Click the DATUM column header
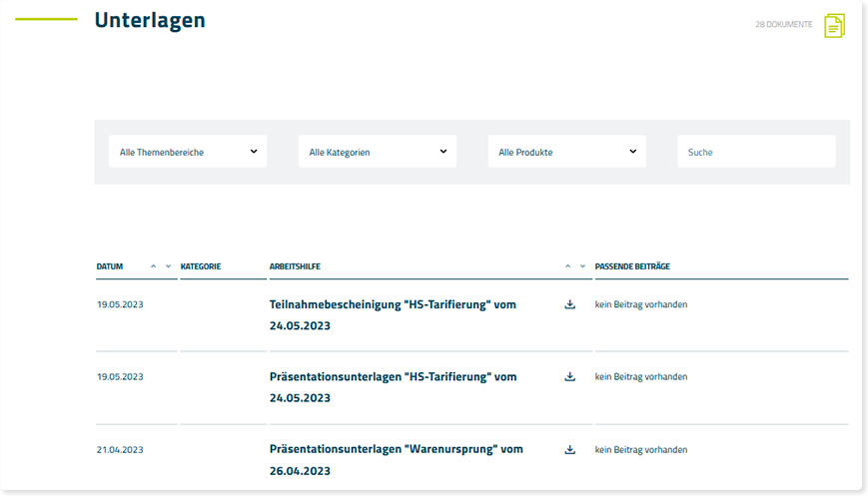The height and width of the screenshot is (496, 868). click(110, 266)
